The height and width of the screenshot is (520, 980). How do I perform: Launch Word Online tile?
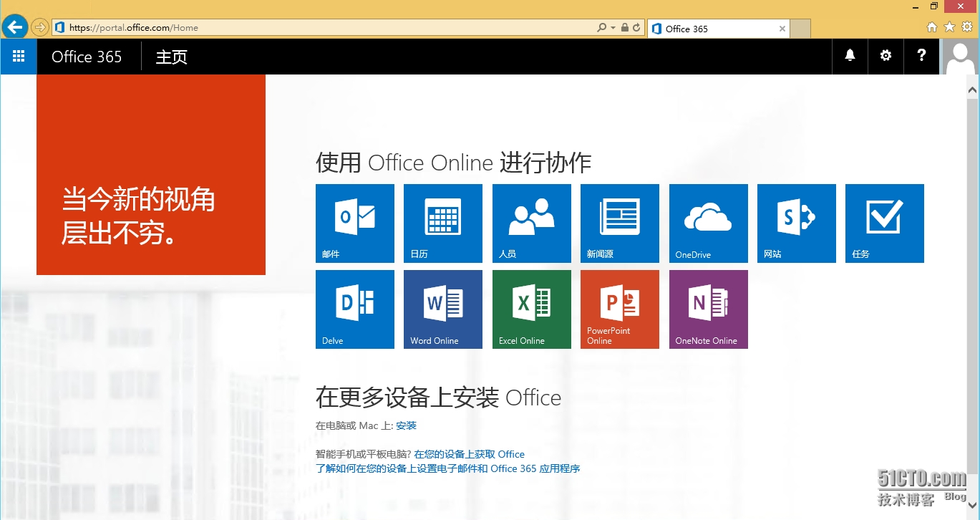click(x=443, y=309)
